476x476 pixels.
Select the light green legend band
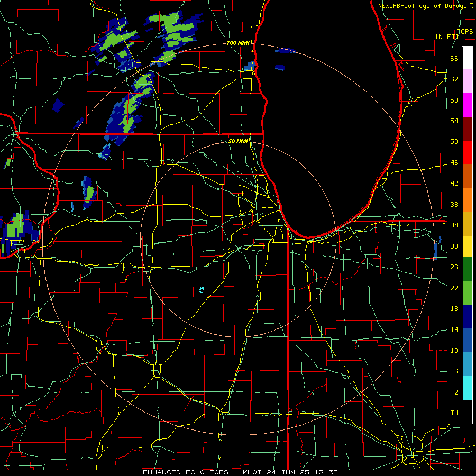tap(467, 293)
